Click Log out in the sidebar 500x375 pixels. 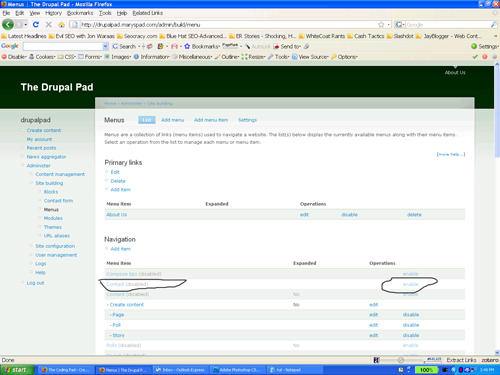[35, 283]
